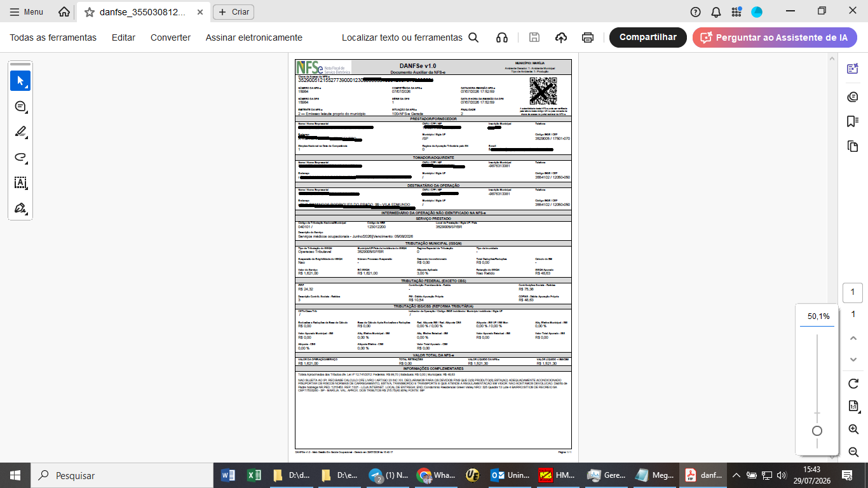Open the Converter menu item
The width and height of the screenshot is (868, 488).
pos(170,37)
